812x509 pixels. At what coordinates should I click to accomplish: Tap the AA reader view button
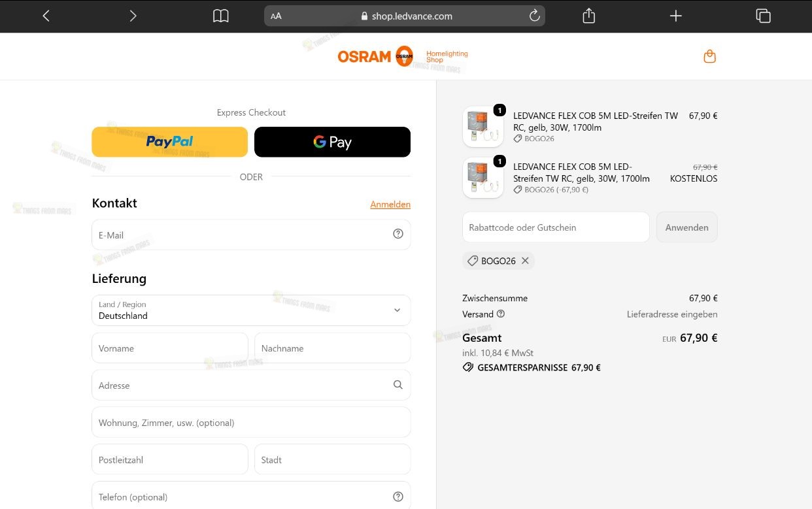[x=276, y=16]
